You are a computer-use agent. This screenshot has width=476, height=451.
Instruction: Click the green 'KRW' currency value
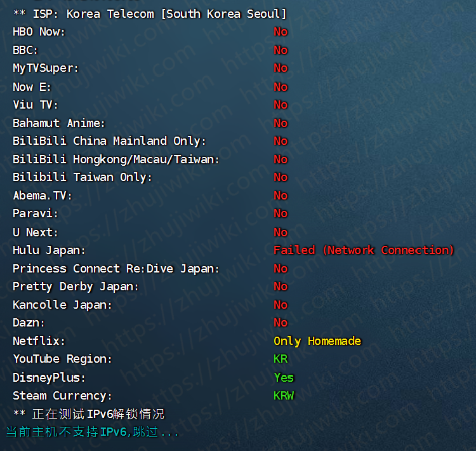click(x=284, y=396)
